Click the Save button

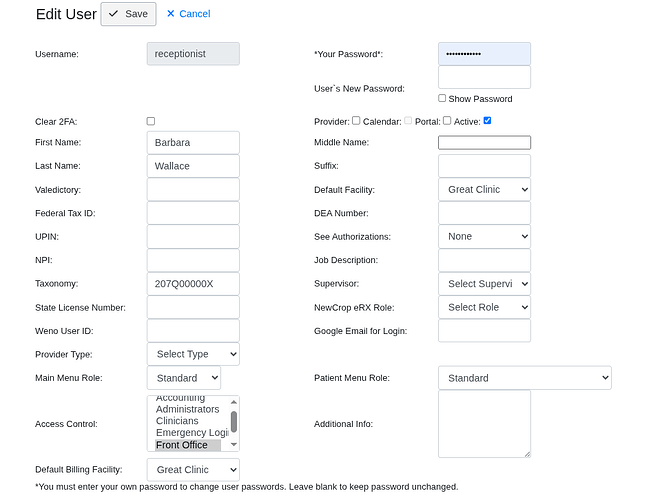coord(128,14)
